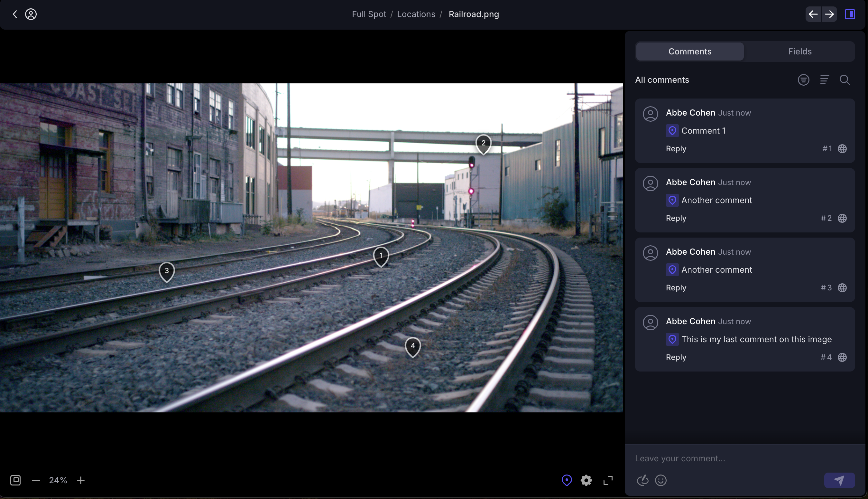Open the user profile avatar top left
Screen dimensions: 868x499
pos(31,14)
